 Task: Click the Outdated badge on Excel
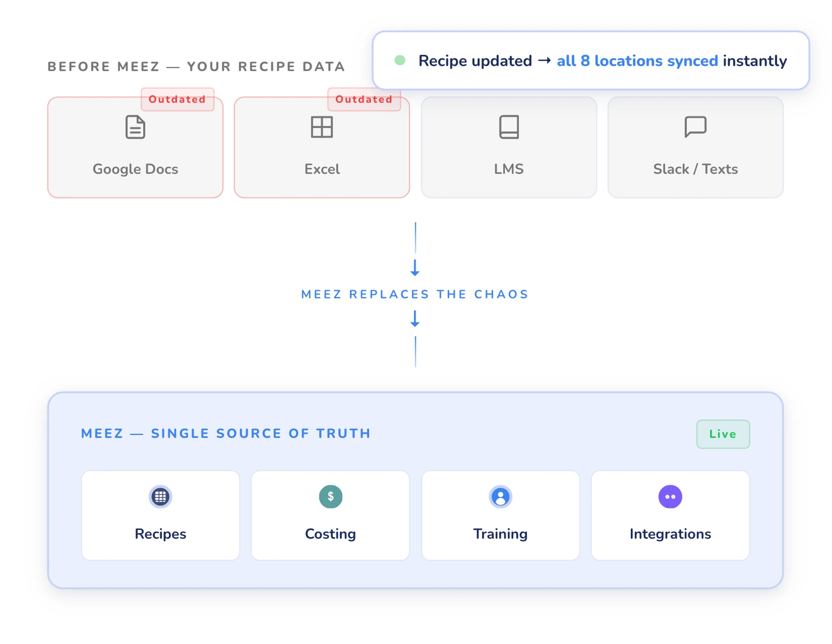click(x=364, y=99)
